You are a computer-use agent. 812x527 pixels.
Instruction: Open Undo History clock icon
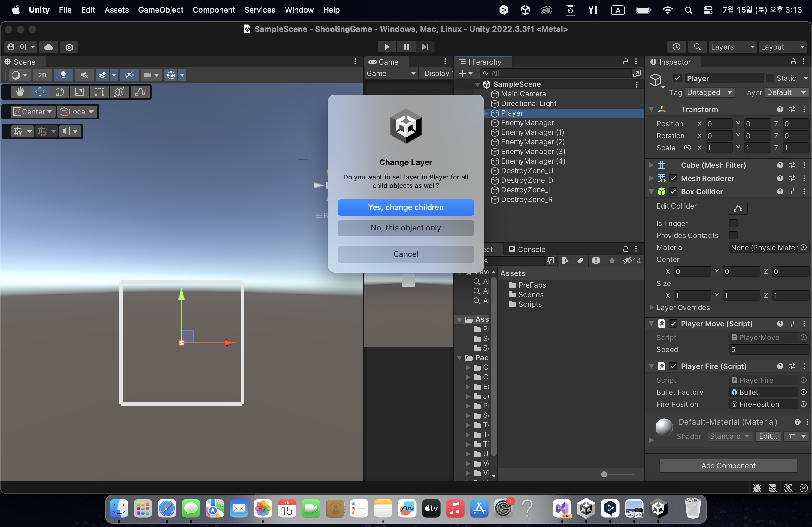[676, 47]
